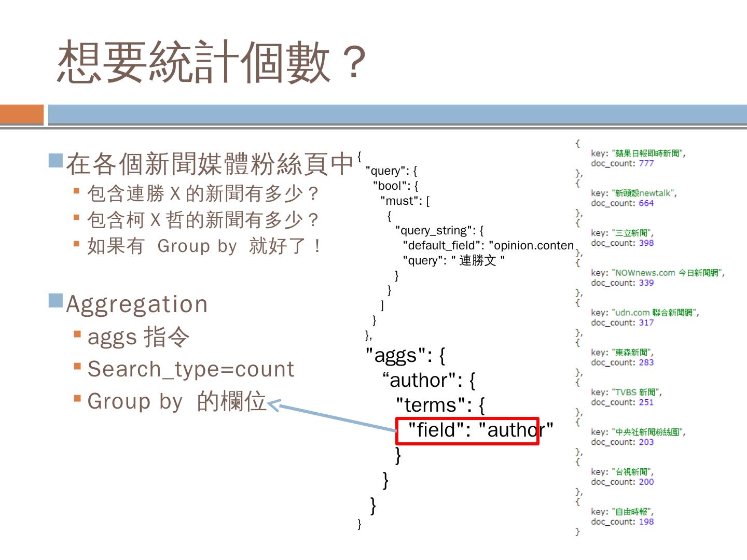Image resolution: width=747 pixels, height=560 pixels.
Task: Click the orange bullet before aggs 指令
Action: tap(77, 334)
